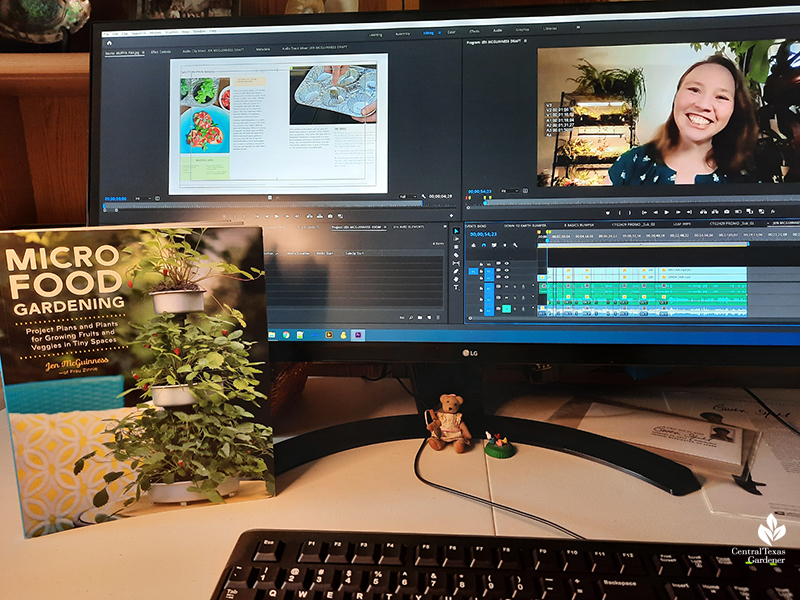Export a frame from Program monitor

tap(727, 212)
